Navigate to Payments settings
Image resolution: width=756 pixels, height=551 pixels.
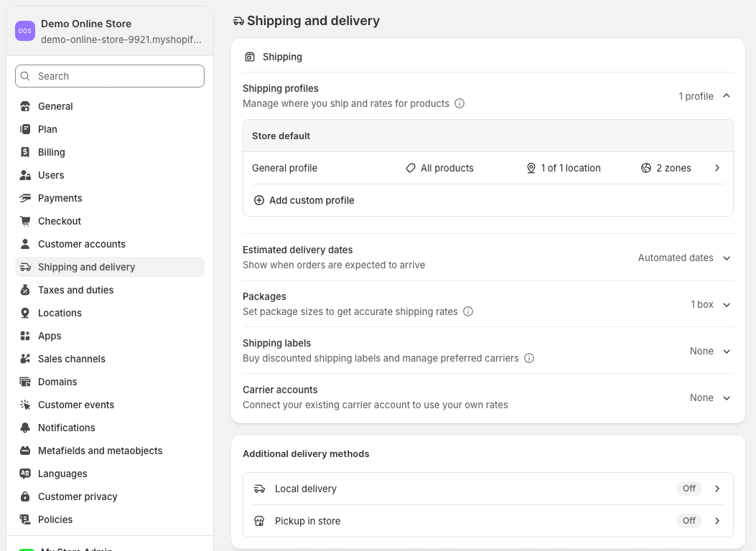pos(110,198)
